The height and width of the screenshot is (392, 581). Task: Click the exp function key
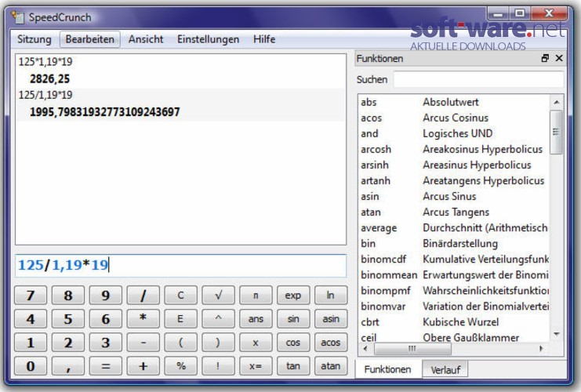293,296
